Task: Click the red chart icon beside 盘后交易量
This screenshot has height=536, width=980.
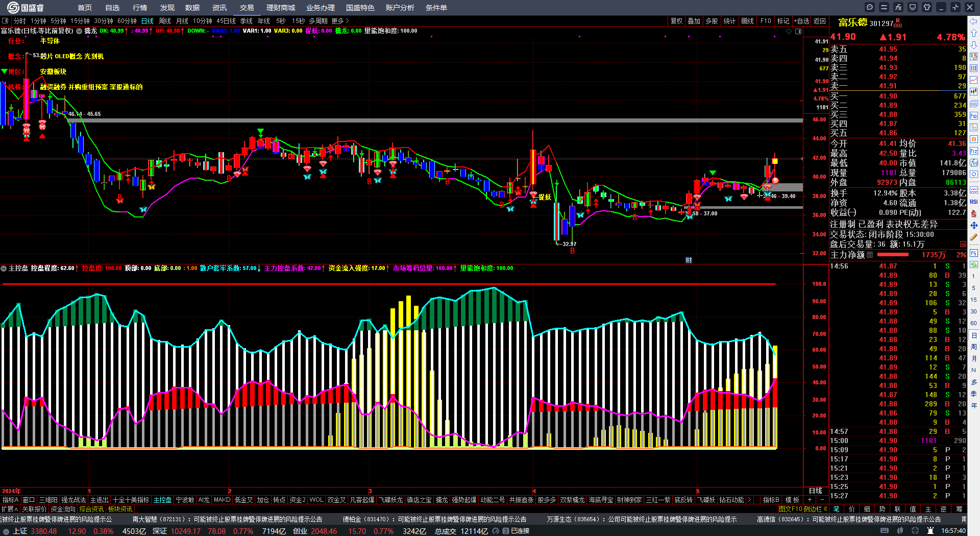Action: (963, 244)
